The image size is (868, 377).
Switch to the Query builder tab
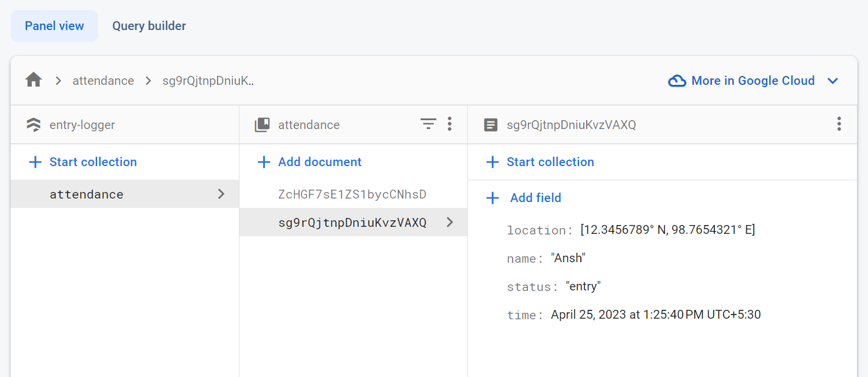coord(149,25)
